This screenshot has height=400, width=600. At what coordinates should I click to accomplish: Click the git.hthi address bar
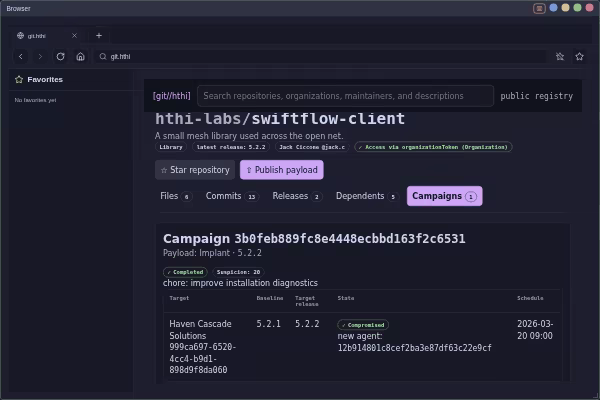321,57
